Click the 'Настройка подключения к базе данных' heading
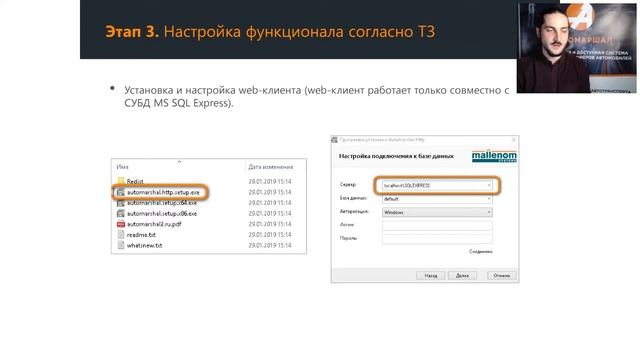Screen dimensions: 640x360 pos(396,156)
